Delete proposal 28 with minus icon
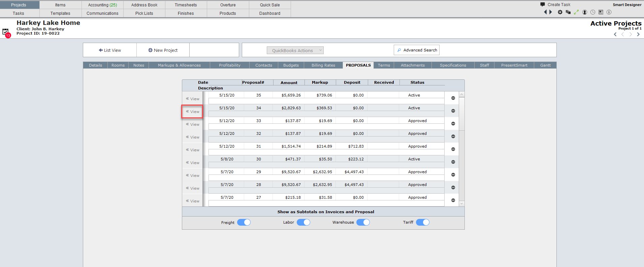This screenshot has width=644, height=267. click(x=453, y=188)
